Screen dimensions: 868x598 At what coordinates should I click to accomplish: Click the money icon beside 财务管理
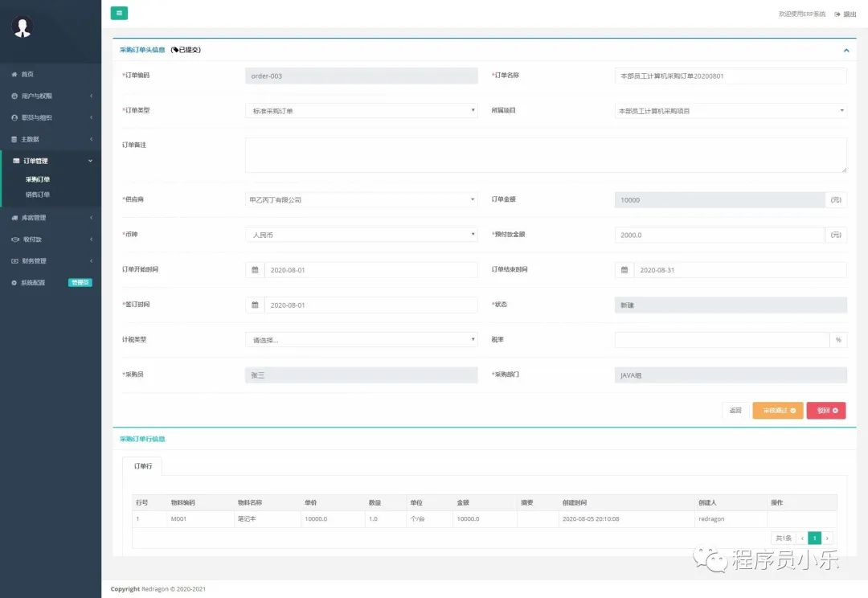(x=15, y=260)
